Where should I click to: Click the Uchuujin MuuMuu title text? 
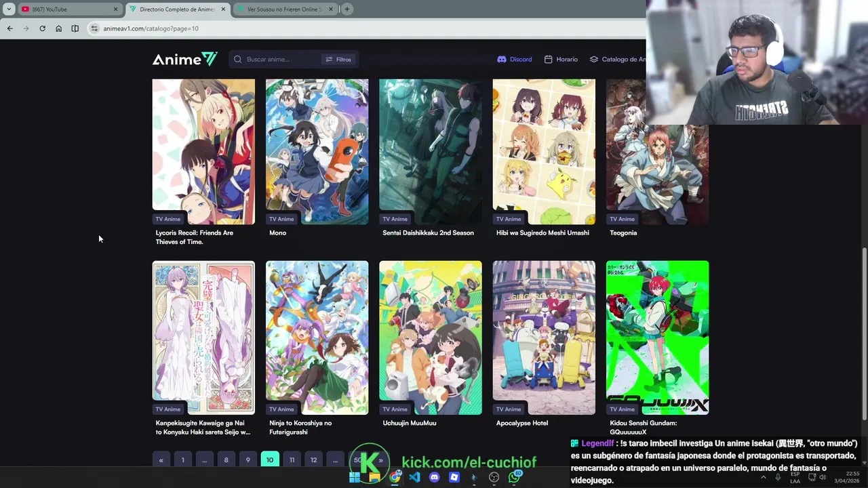tap(409, 423)
